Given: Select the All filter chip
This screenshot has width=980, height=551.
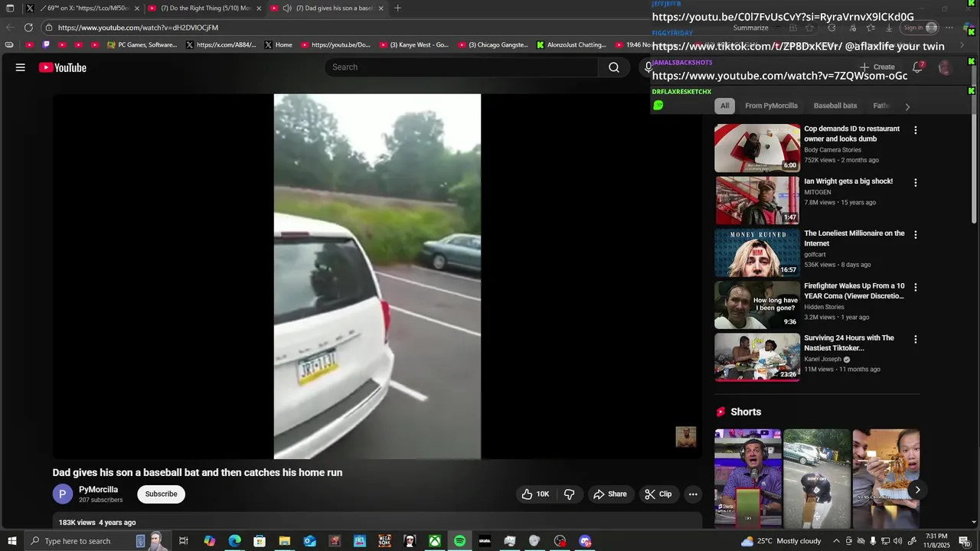Looking at the screenshot, I should coord(724,106).
